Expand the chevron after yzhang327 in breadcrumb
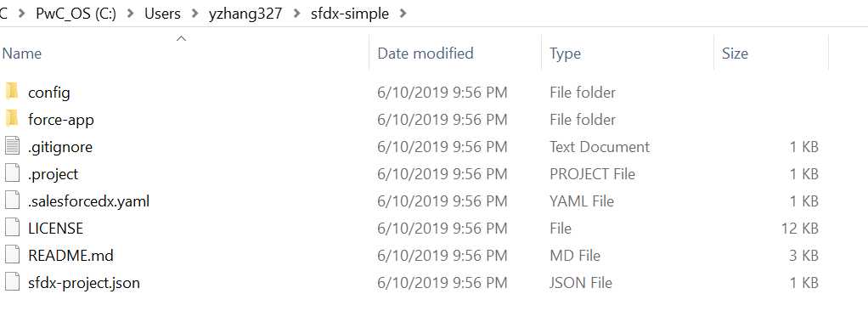 296,14
